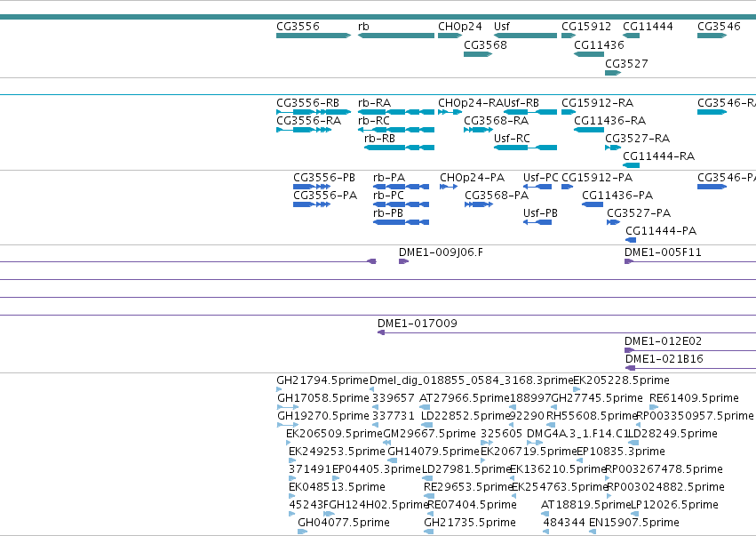The width and height of the screenshot is (756, 536).
Task: Click the CG3556 gene feature
Action: [314, 36]
